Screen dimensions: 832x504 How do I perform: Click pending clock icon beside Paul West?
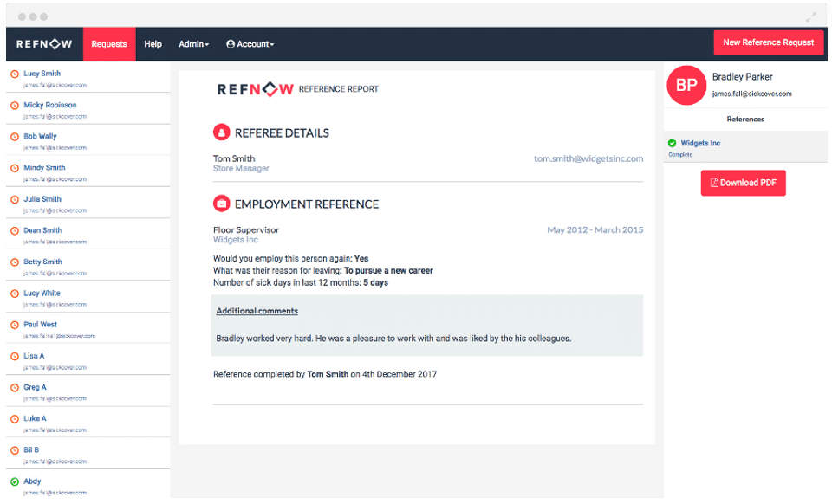pos(15,325)
